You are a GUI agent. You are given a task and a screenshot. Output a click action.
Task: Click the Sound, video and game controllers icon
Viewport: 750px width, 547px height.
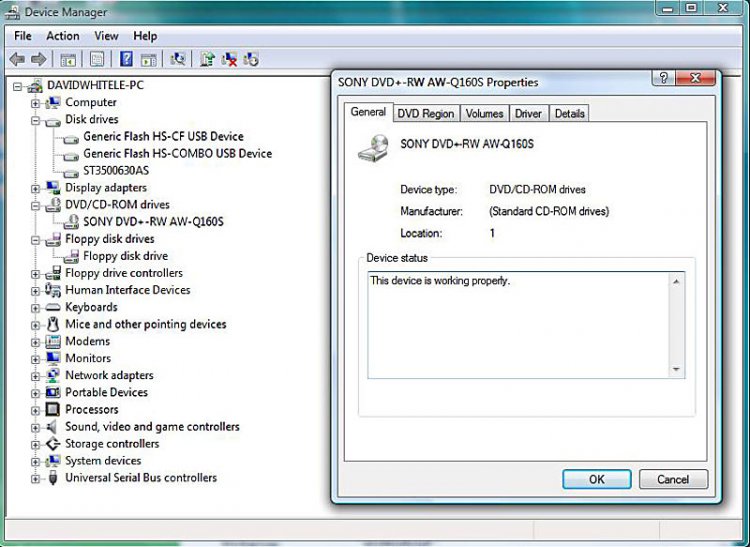[53, 427]
